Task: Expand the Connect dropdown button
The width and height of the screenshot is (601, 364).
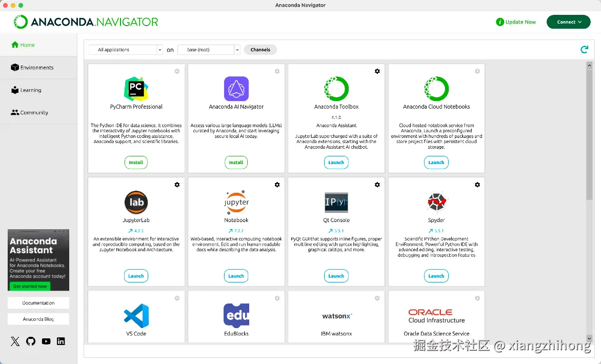Action: click(x=568, y=22)
